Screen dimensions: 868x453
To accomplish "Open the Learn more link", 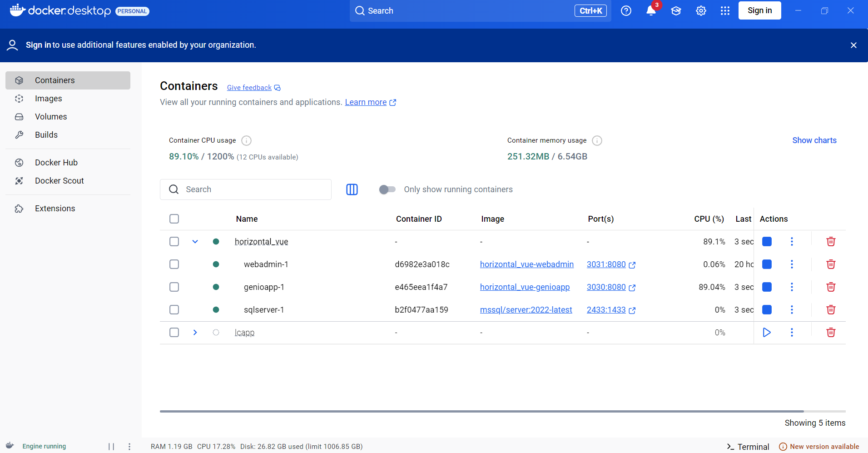I will pos(370,102).
